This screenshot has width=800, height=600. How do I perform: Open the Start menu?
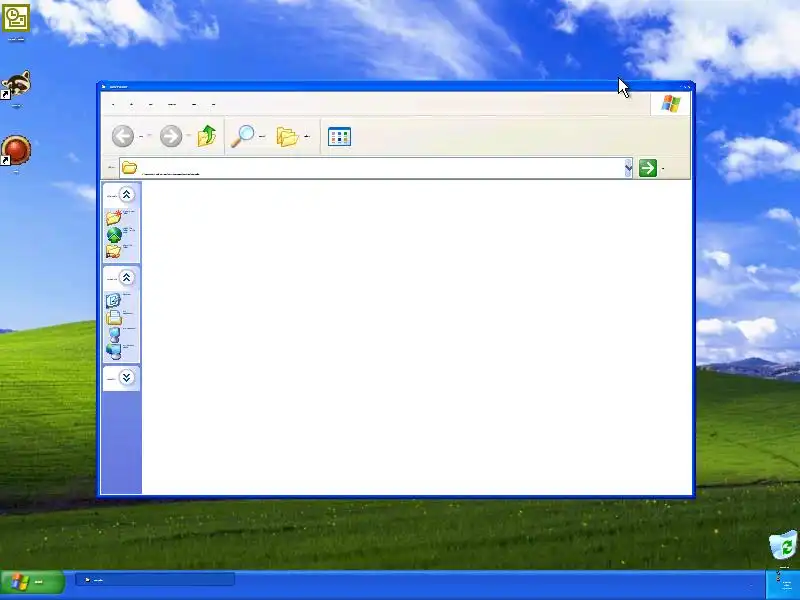33,582
